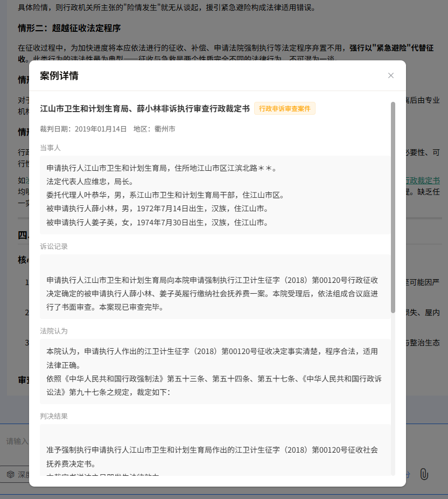Viewport: 448px width, 499px height.
Task: Click the 当事人 section label
Action: click(x=50, y=148)
